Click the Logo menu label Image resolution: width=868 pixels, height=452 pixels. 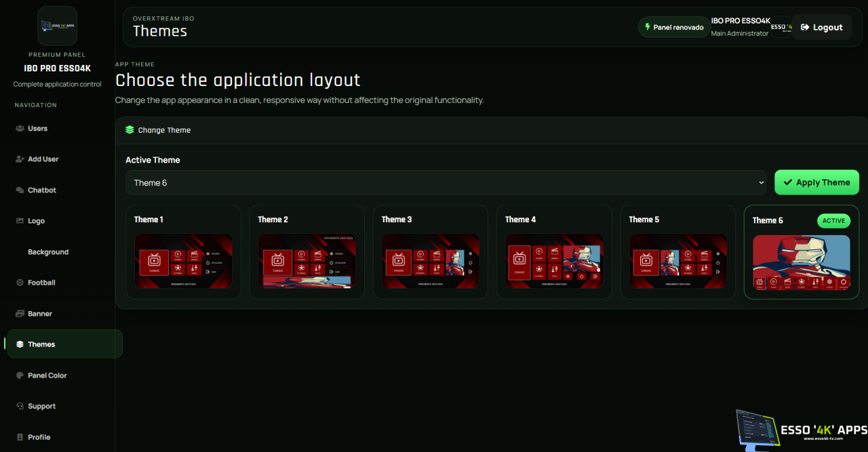point(36,221)
